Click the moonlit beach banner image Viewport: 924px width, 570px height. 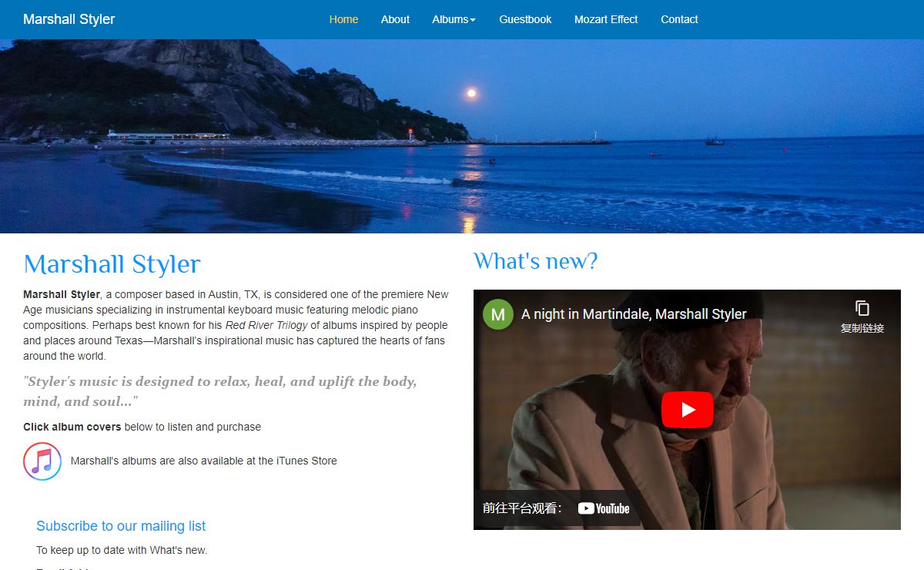[x=462, y=136]
